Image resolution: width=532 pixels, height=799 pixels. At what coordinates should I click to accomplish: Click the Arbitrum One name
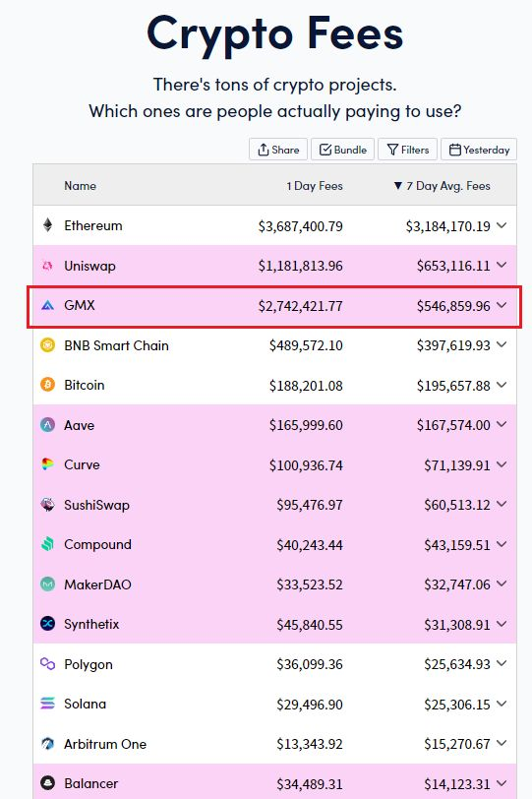pos(105,744)
